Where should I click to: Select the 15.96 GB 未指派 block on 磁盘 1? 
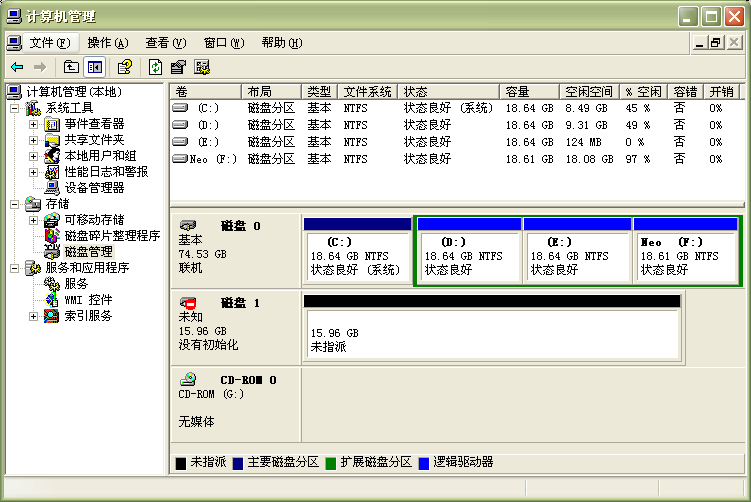point(492,328)
